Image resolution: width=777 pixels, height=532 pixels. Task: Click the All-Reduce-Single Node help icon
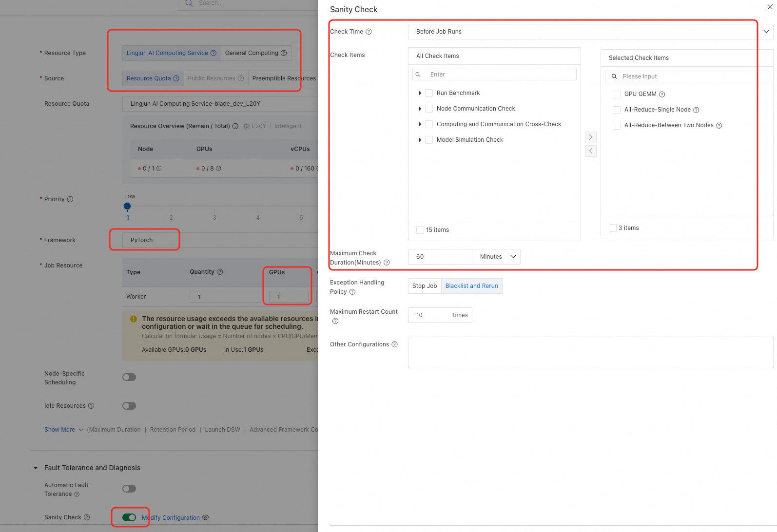[696, 110]
